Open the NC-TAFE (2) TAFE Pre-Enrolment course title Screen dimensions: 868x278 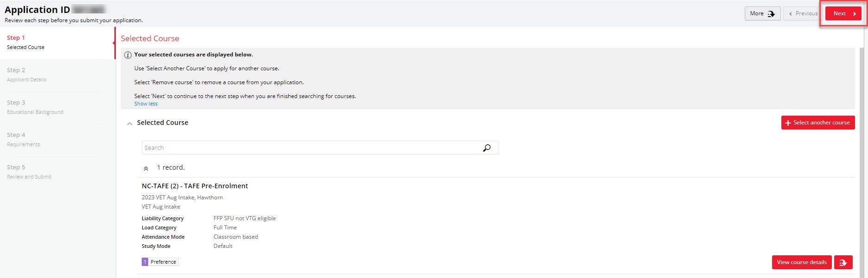click(195, 186)
